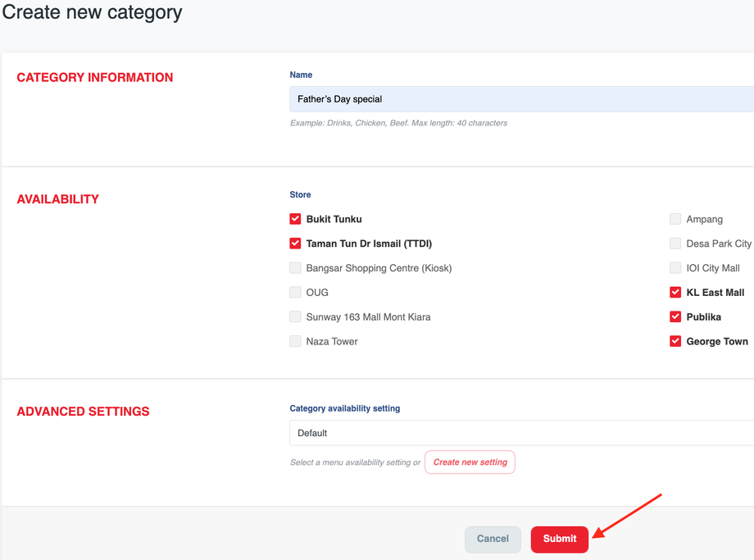Screen dimensions: 754x560
Task: Uncheck the Bukit Tunku store checkbox
Action: [x=295, y=219]
